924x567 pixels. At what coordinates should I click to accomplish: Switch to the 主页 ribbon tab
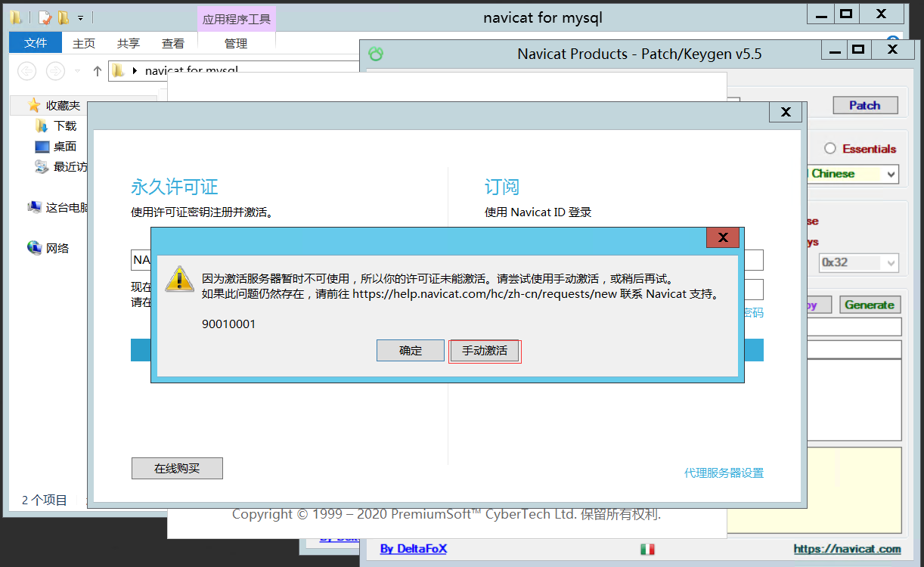click(84, 44)
